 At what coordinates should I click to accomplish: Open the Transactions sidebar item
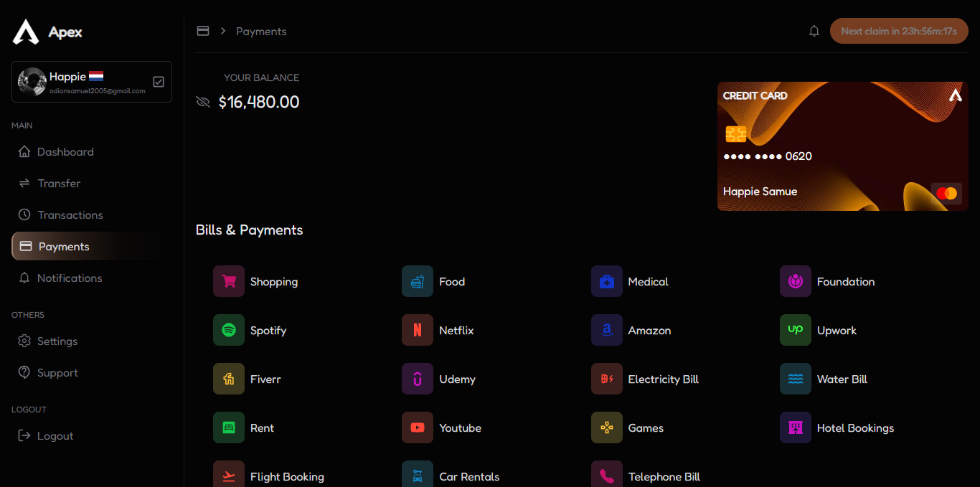tap(92, 215)
